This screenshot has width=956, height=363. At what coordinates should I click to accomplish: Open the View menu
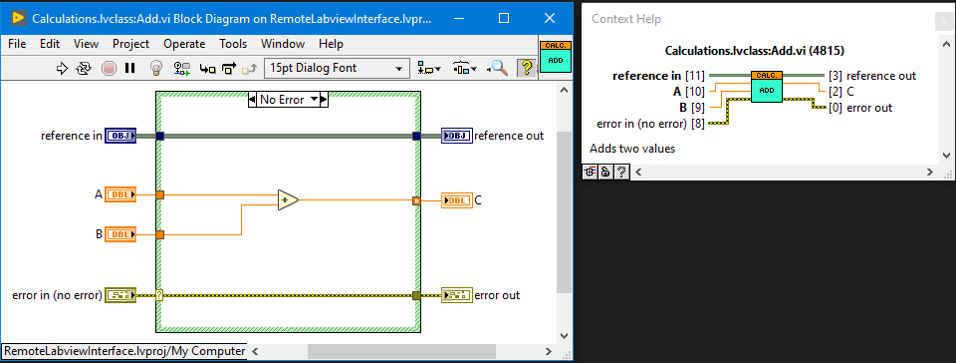coord(86,44)
